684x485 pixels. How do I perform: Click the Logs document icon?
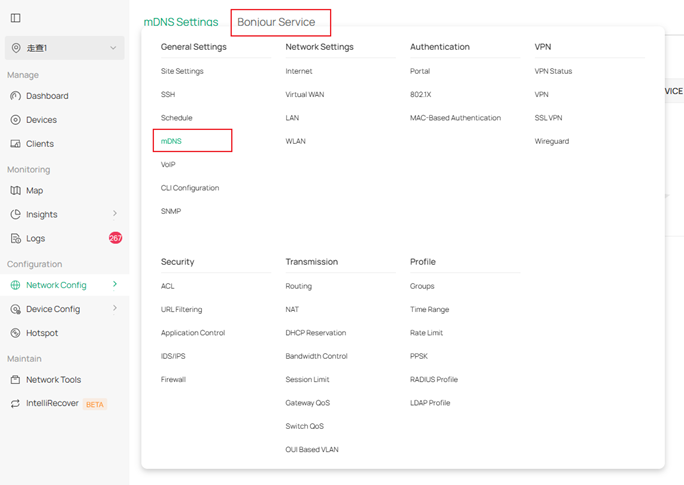tap(15, 239)
